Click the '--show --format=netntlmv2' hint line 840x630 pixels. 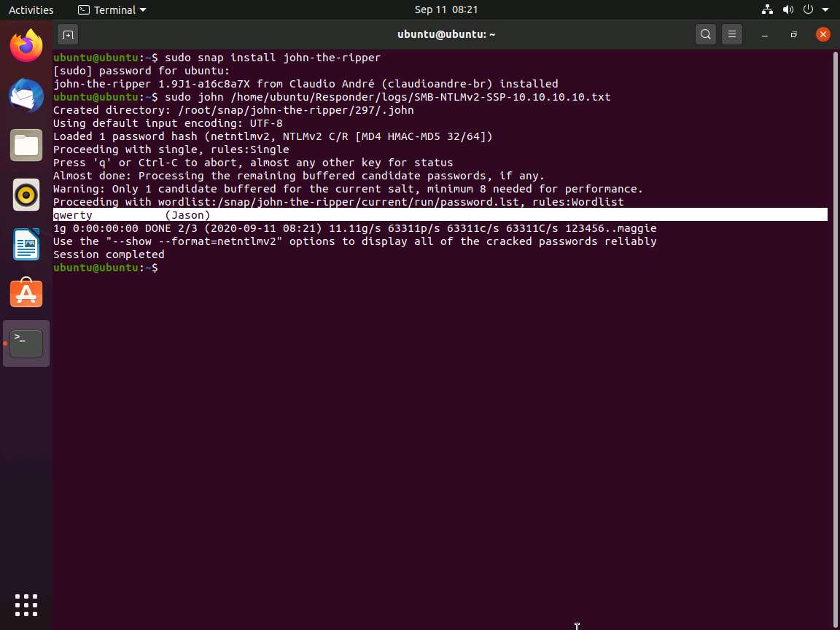[x=354, y=241]
